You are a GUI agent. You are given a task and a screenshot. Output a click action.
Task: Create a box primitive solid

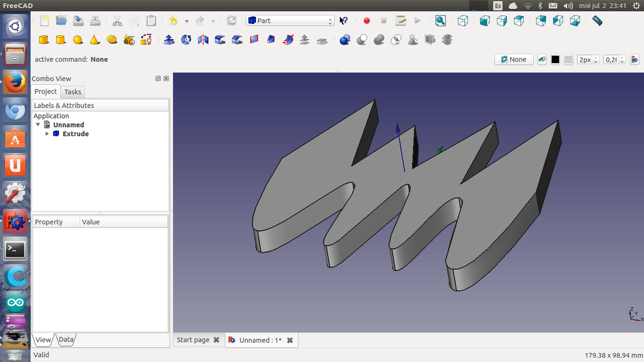(44, 40)
